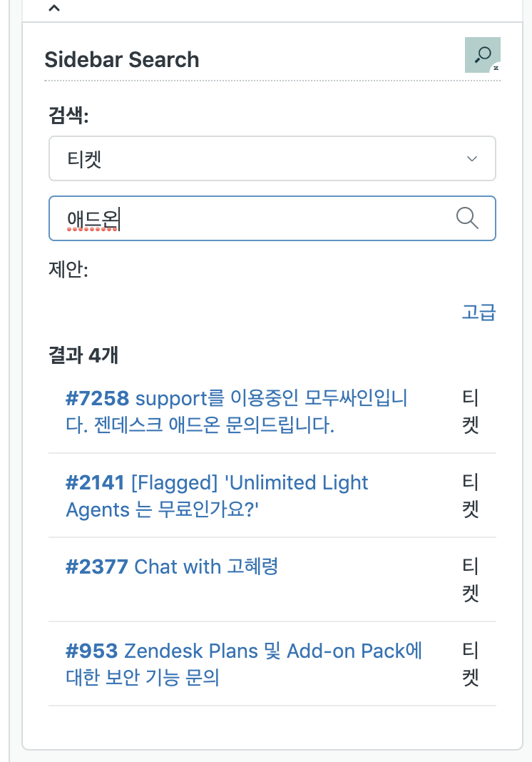This screenshot has height=762, width=532.
Task: Click the 티켓 type label beside #953
Action: [470, 664]
